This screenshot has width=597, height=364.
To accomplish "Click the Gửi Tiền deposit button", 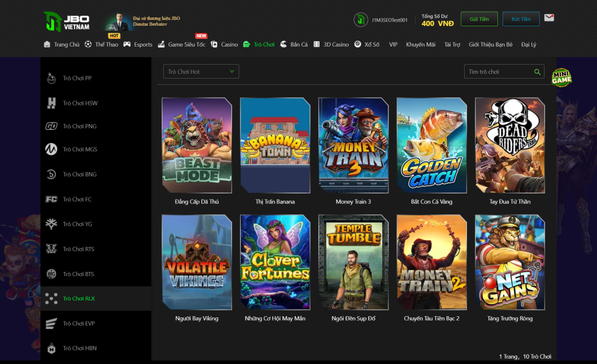I will 479,19.
